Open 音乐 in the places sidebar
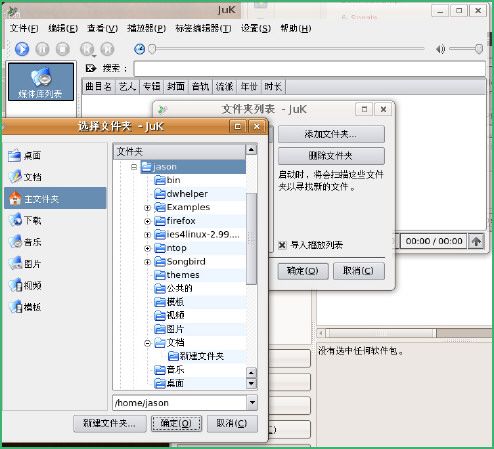 (x=24, y=242)
